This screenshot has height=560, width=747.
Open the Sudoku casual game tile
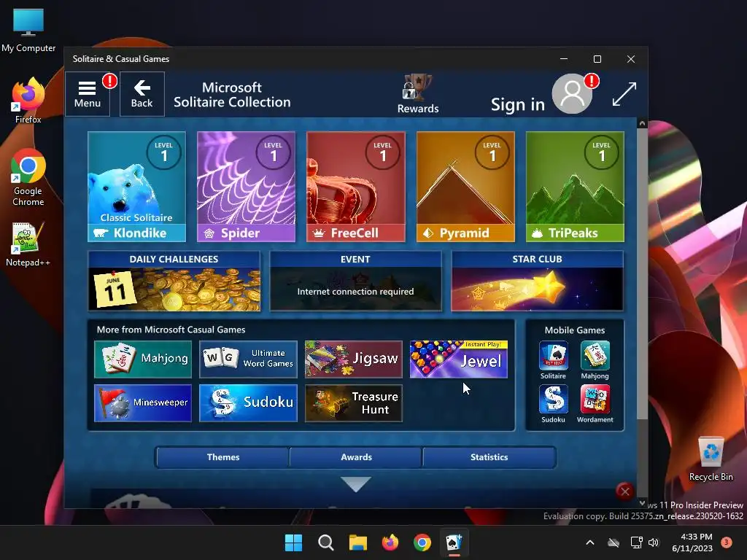tap(248, 402)
